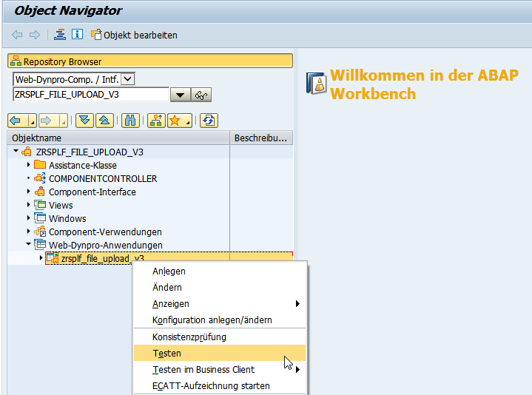Click the Views node icon
Viewport: 532px width, 395px height.
click(40, 205)
